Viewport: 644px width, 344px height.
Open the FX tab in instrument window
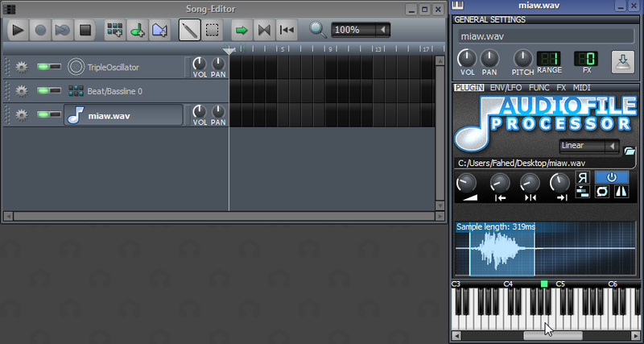coord(561,88)
